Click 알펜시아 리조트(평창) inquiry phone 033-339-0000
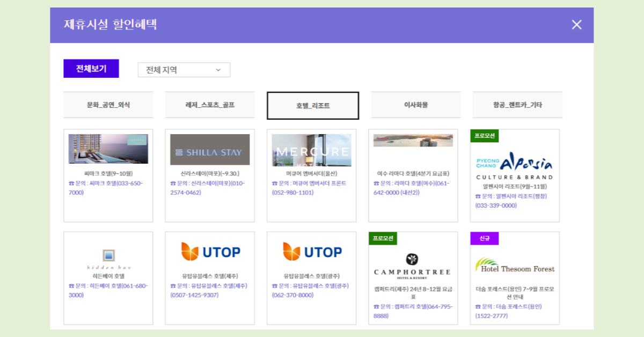The height and width of the screenshot is (337, 644). click(x=510, y=201)
